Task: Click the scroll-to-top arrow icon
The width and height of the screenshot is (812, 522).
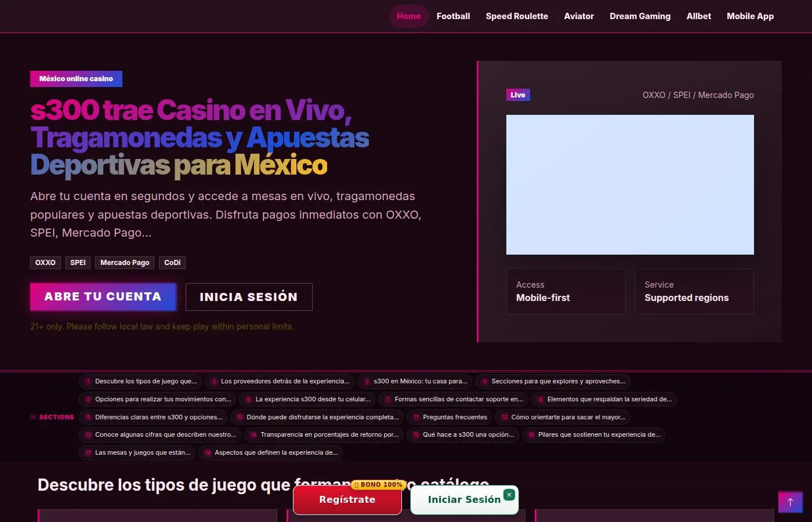Action: (x=790, y=502)
